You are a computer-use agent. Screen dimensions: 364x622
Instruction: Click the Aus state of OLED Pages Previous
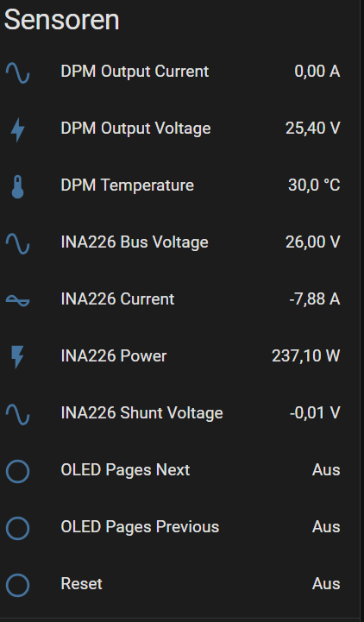point(326,527)
